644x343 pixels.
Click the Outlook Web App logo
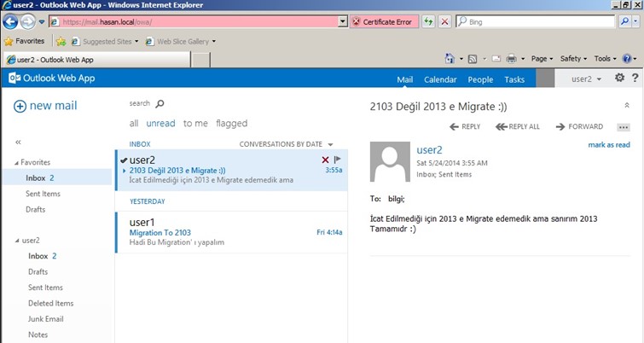[52, 78]
